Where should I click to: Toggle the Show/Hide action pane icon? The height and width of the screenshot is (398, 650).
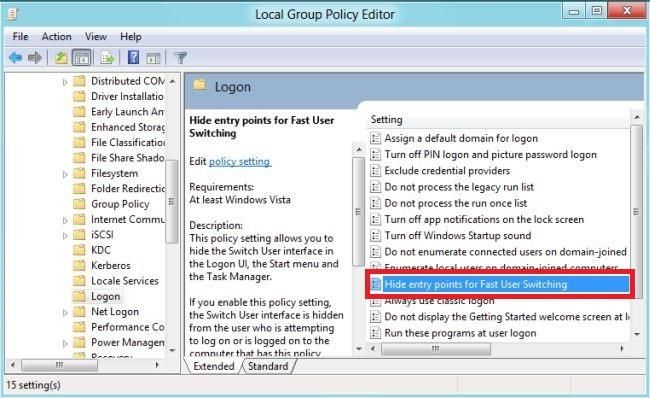153,58
